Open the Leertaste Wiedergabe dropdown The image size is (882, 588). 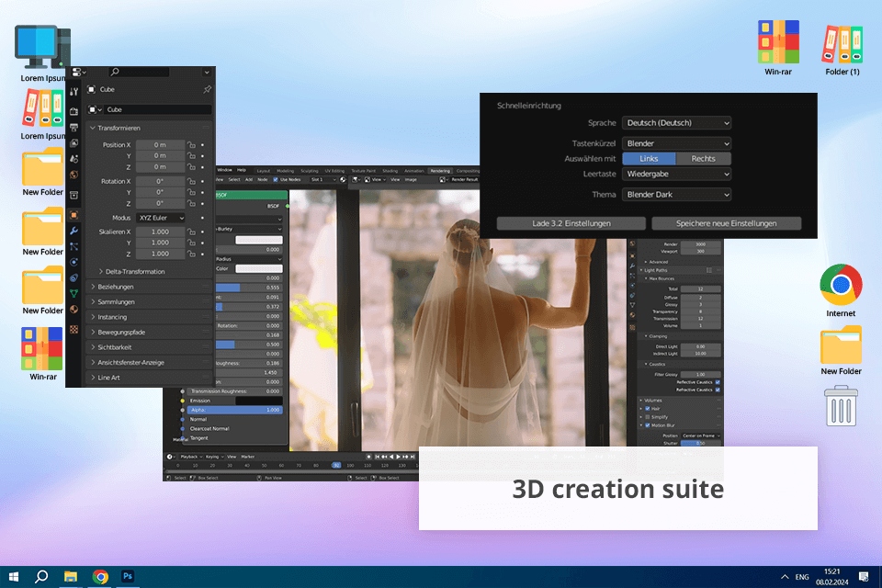677,174
